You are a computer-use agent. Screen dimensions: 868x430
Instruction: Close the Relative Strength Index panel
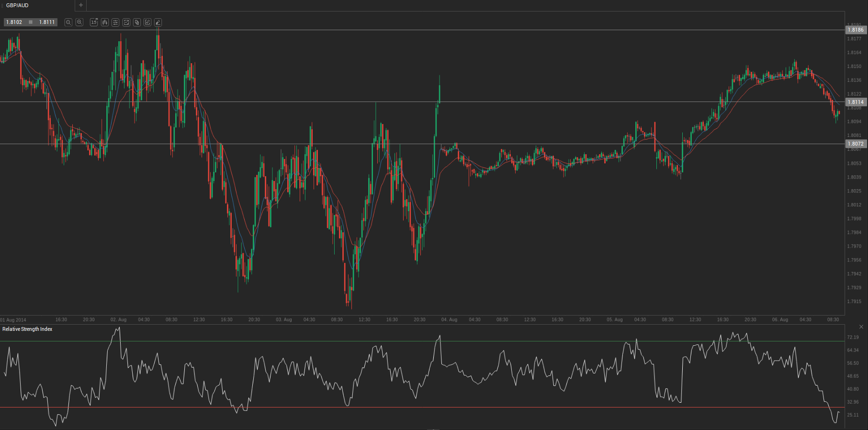861,327
